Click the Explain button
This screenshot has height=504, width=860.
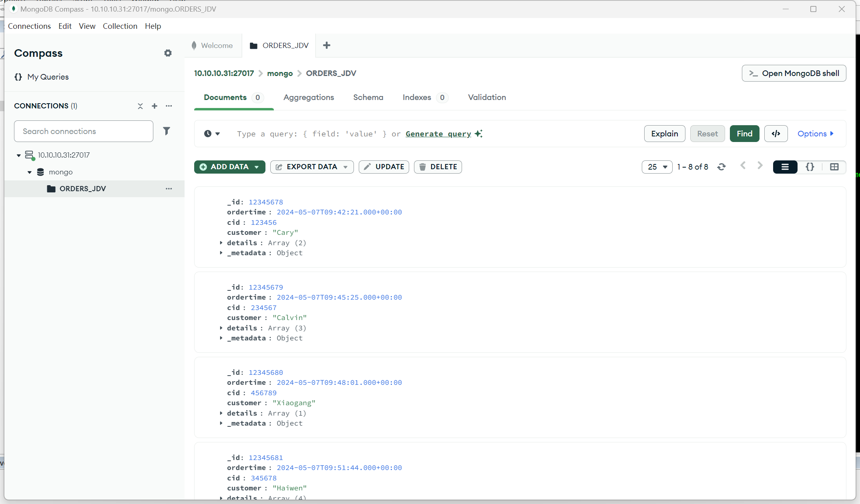coord(665,134)
